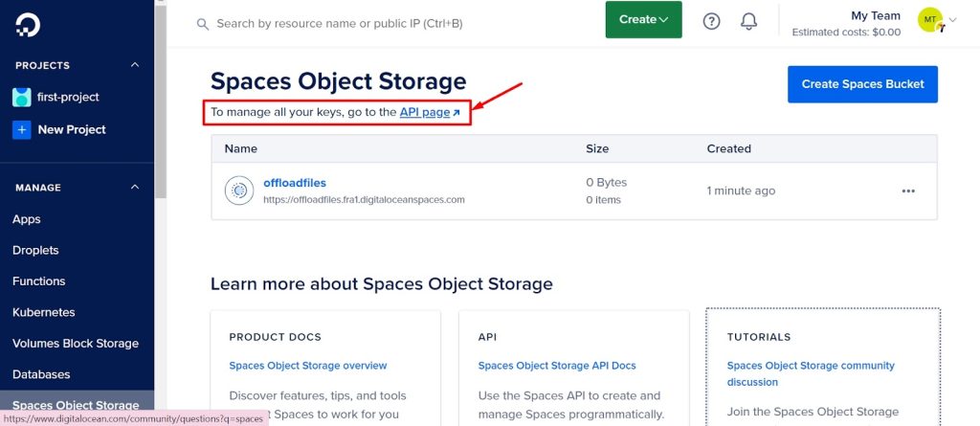Viewport: 980px width, 426px height.
Task: Click the '0 items' count text
Action: [603, 200]
